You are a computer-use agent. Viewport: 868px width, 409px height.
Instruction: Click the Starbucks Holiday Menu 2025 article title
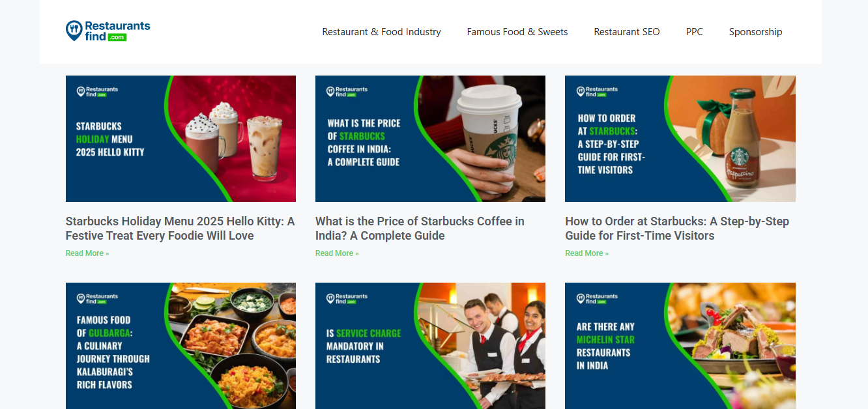tap(181, 229)
